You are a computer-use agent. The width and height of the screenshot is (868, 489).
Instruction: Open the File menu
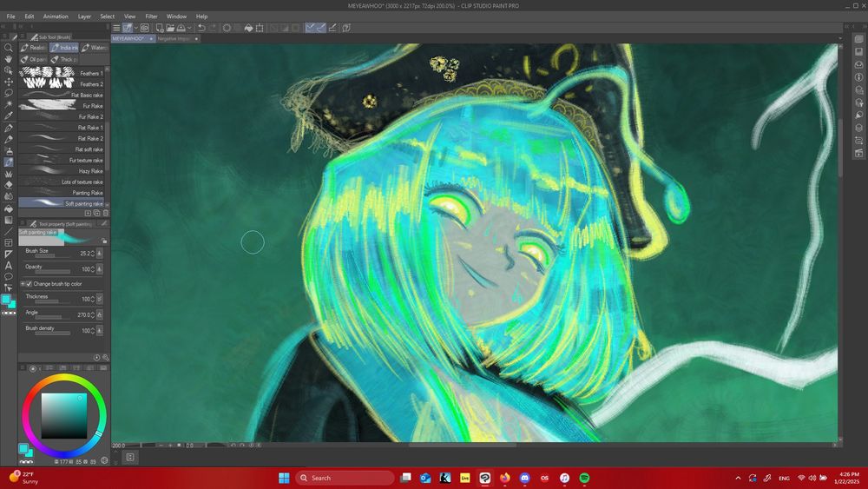10,17
